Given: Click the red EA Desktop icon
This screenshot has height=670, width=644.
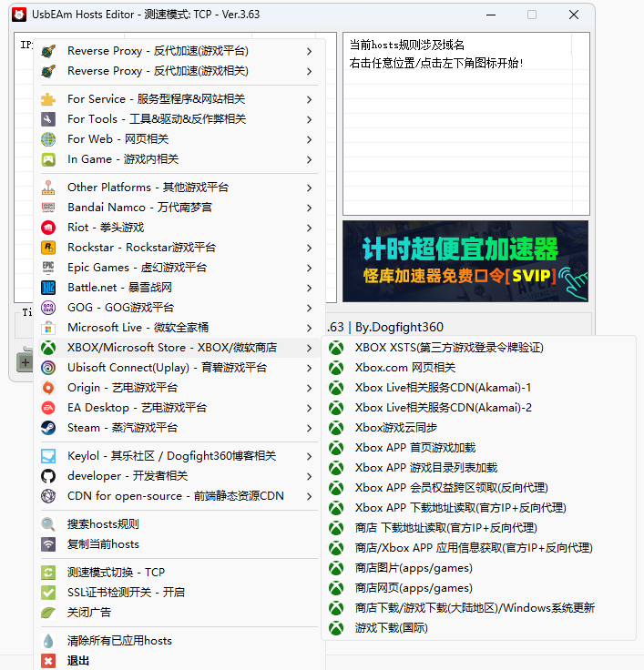Looking at the screenshot, I should point(48,408).
